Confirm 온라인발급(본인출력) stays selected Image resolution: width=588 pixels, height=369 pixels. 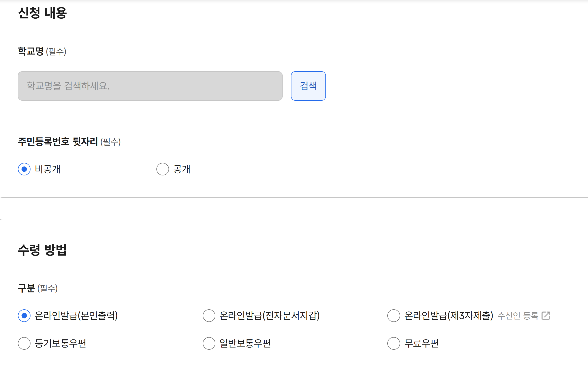24,315
